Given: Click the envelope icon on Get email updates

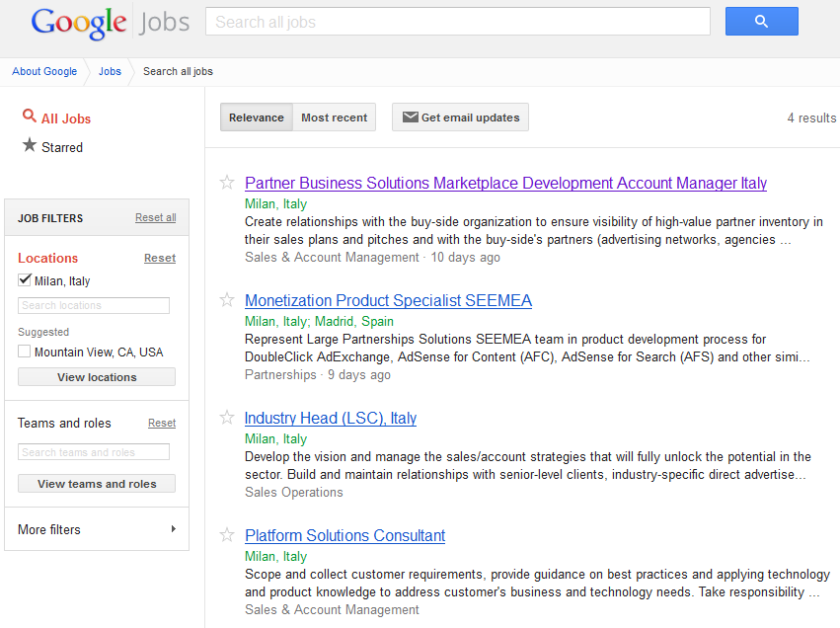Looking at the screenshot, I should click(411, 117).
